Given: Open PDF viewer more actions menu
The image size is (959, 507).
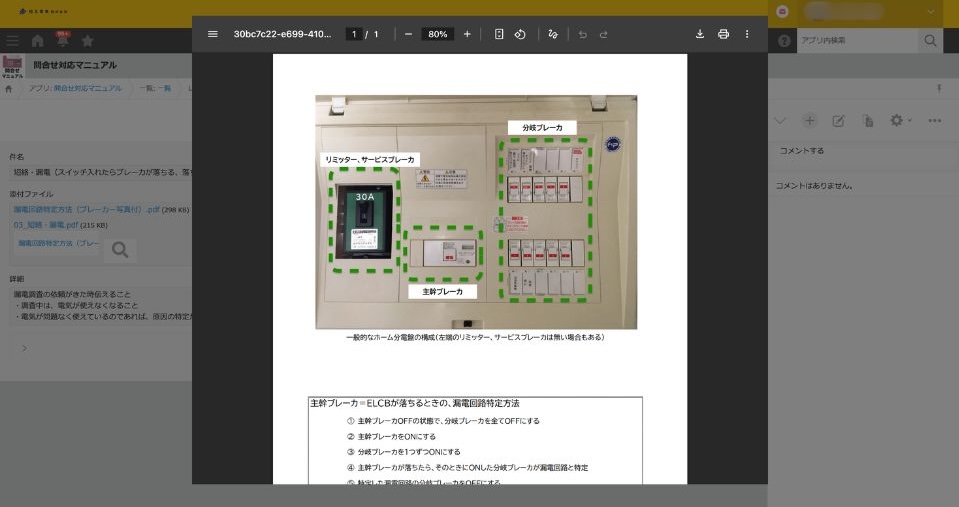Looking at the screenshot, I should pyautogui.click(x=747, y=34).
